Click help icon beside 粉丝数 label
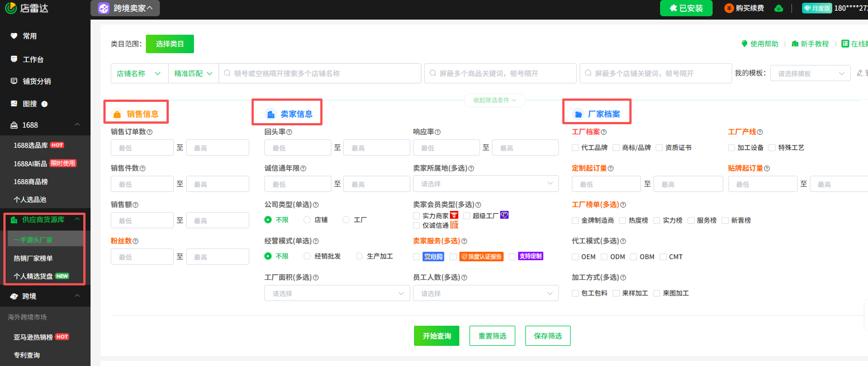Viewport: 868px width, 366px height. 135,241
